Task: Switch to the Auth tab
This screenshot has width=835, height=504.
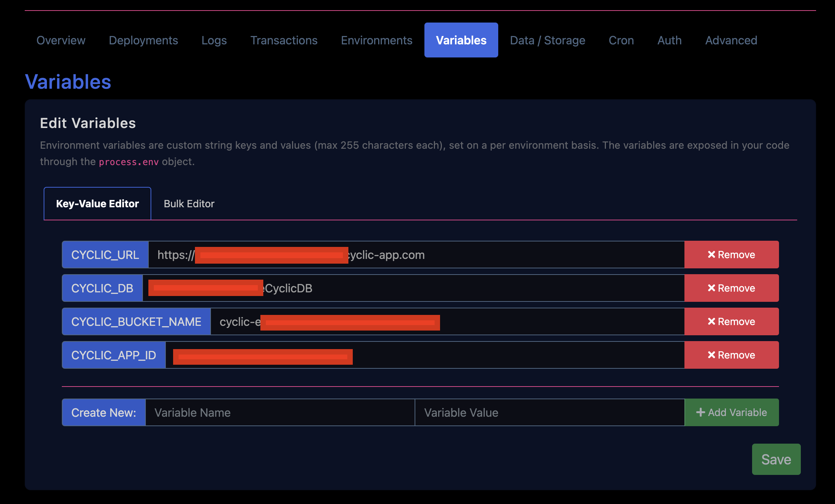Action: [x=669, y=40]
